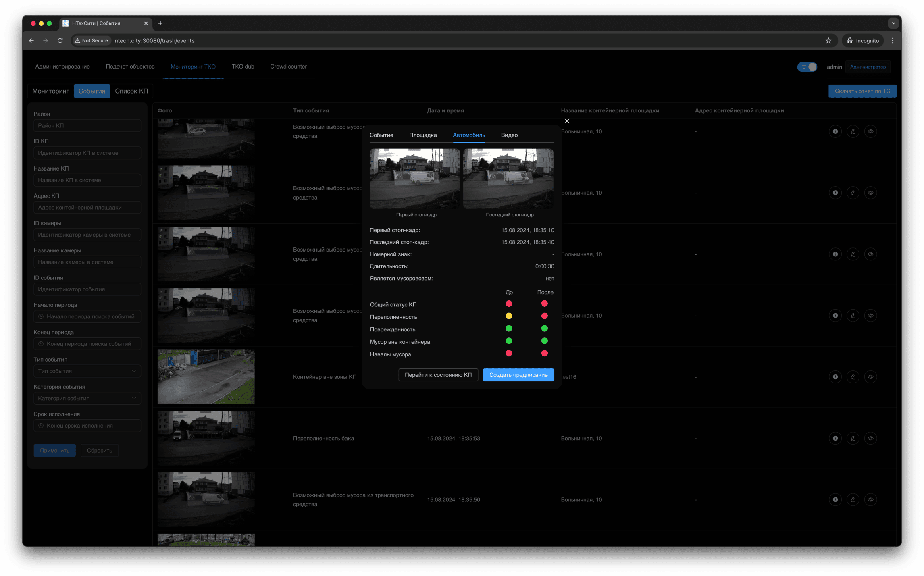Click edit pencil icon in second event row
This screenshot has width=924, height=576.
(x=853, y=193)
